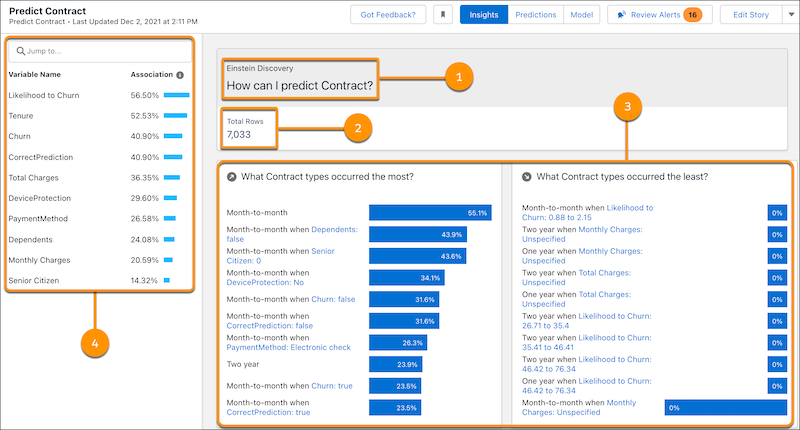Select the Churn variable row
800x430 pixels.
click(x=98, y=136)
